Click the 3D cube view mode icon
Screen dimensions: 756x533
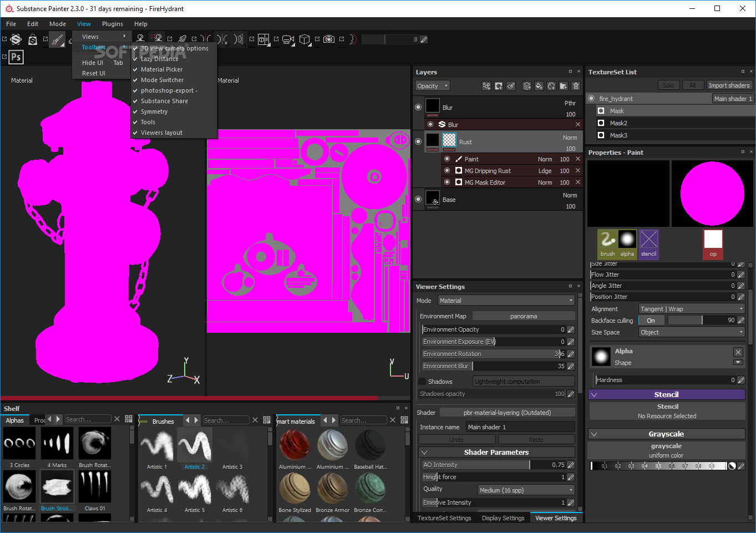[305, 39]
